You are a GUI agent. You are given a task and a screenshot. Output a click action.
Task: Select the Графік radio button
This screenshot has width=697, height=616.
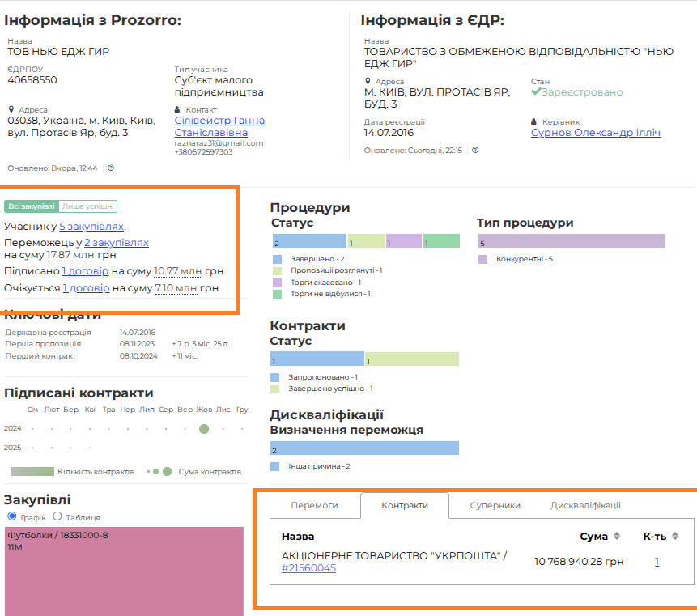click(x=11, y=516)
